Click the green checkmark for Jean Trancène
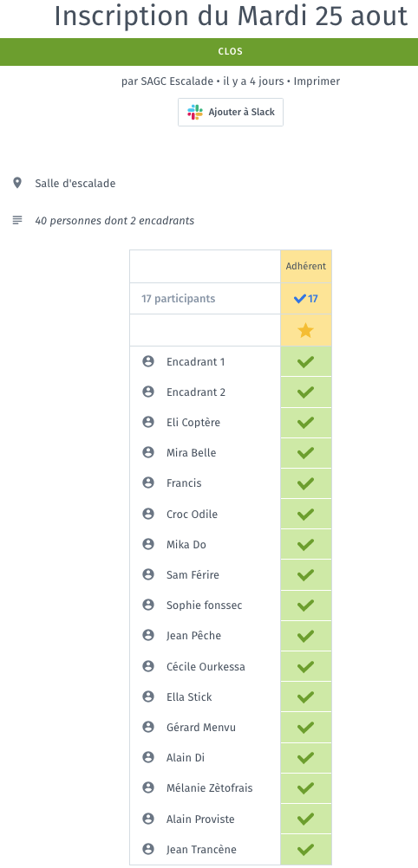The height and width of the screenshot is (868, 418). (x=305, y=849)
